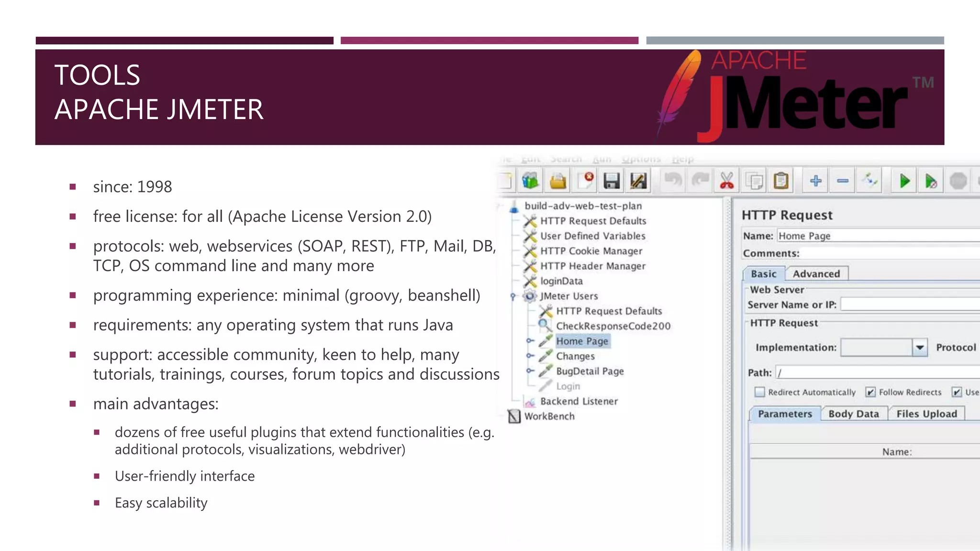
Task: Select build-adv-web-test-plan root node
Action: 583,206
